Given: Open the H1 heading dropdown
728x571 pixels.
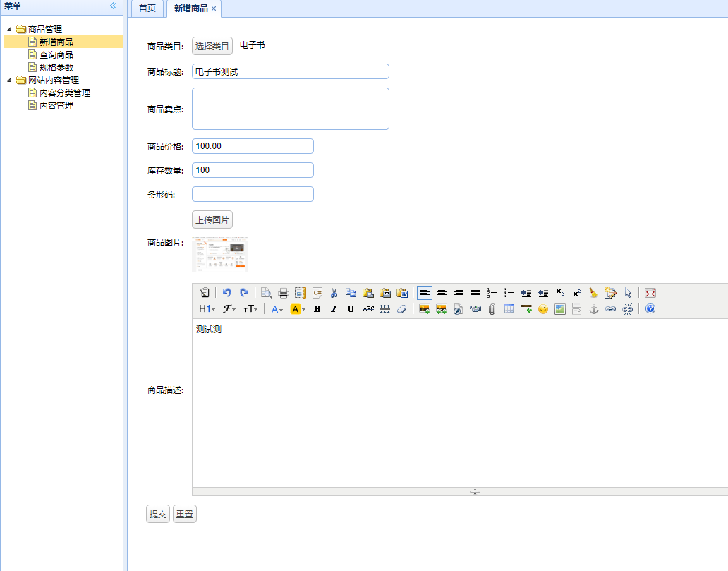Looking at the screenshot, I should [x=207, y=309].
